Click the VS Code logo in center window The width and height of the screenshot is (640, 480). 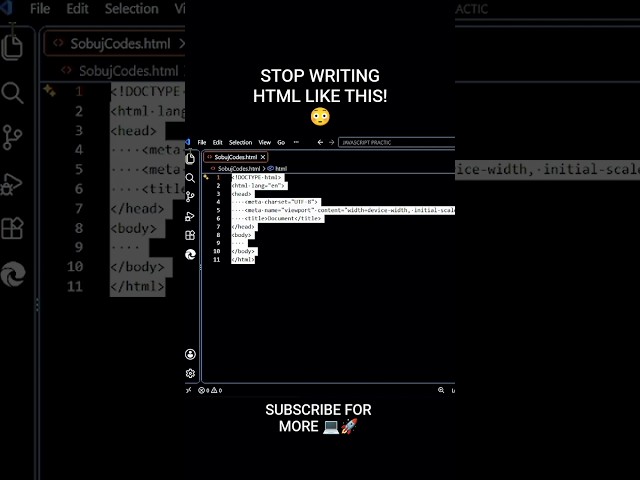(188, 142)
